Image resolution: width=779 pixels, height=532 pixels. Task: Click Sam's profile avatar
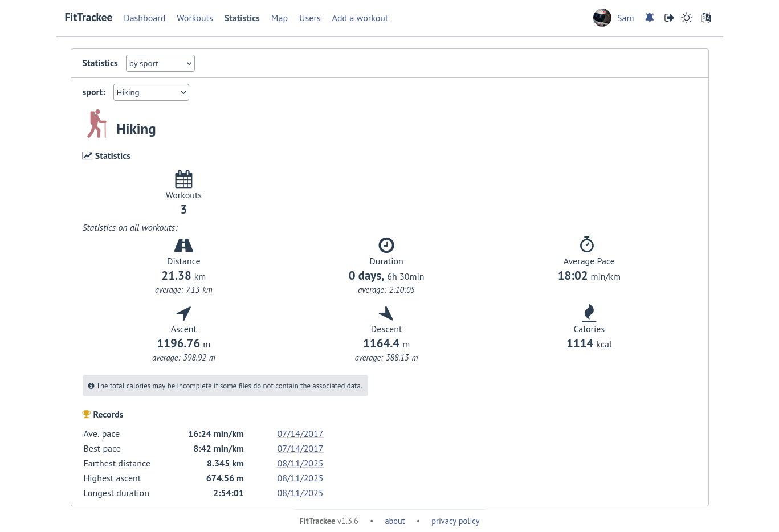(x=602, y=18)
